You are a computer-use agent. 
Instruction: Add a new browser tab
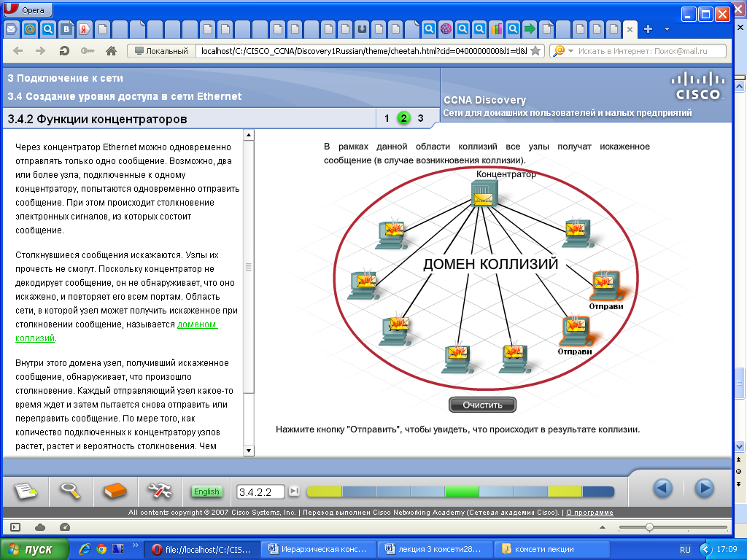pyautogui.click(x=648, y=29)
